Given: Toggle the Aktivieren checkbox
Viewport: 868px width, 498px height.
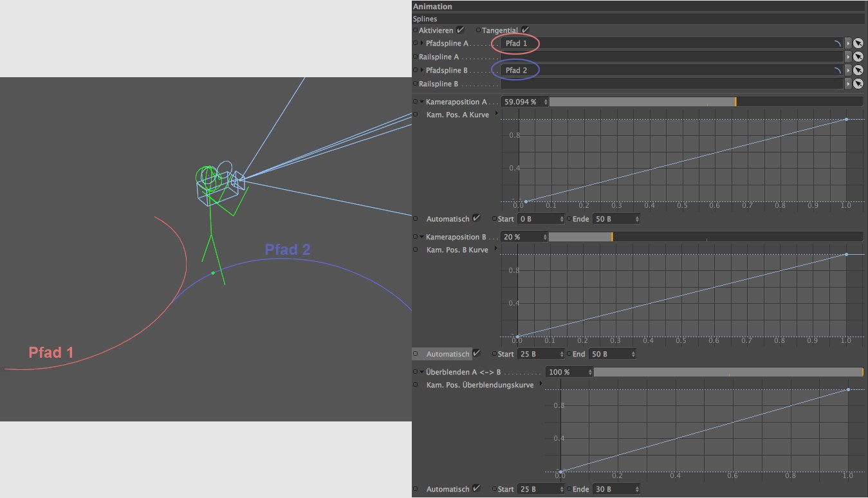Looking at the screenshot, I should click(x=460, y=30).
